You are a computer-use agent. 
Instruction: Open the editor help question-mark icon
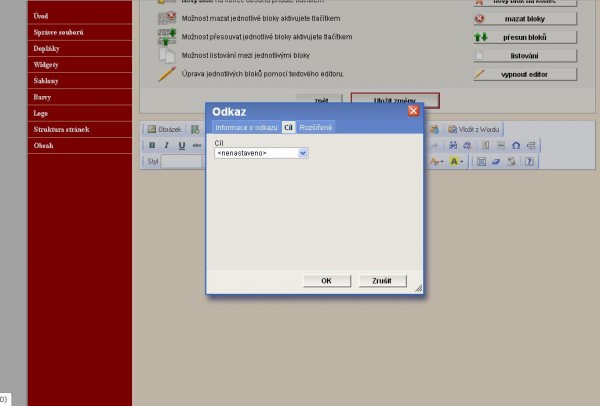click(529, 161)
